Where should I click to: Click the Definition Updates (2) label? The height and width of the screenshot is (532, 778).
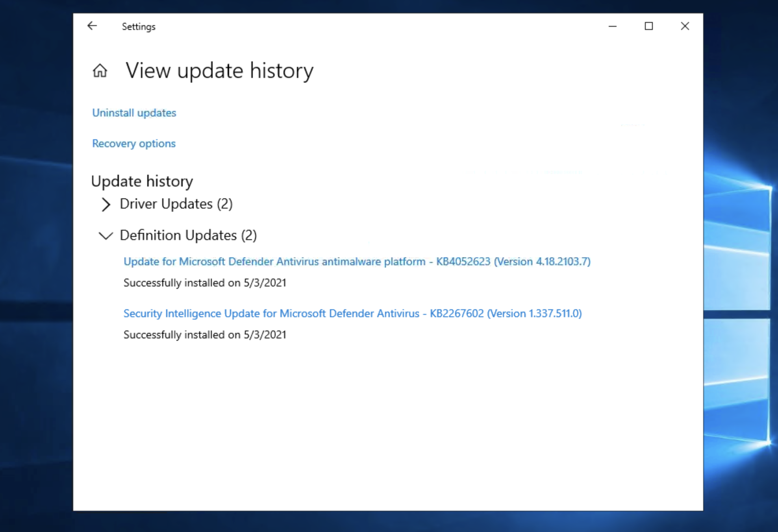[188, 235]
